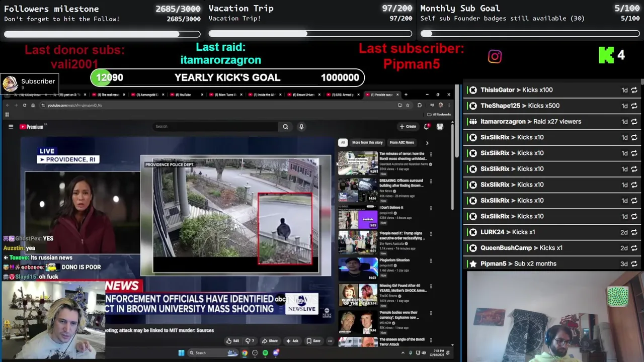
Task: Switch to the 'Asmongold' browser tab
Action: point(148,95)
